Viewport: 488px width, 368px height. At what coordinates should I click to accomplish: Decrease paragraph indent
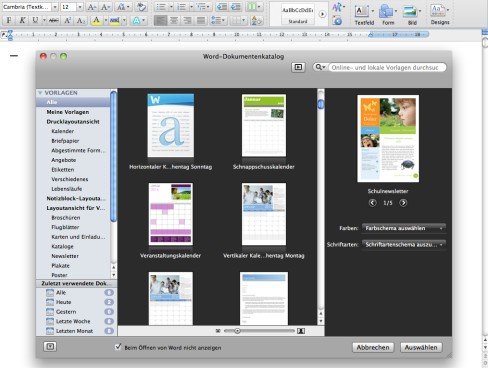[x=222, y=7]
